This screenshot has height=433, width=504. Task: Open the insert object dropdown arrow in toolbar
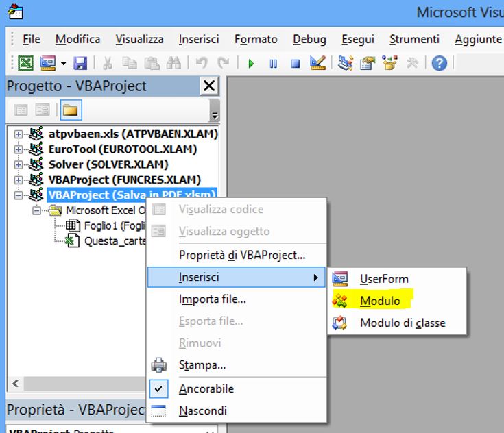(63, 63)
